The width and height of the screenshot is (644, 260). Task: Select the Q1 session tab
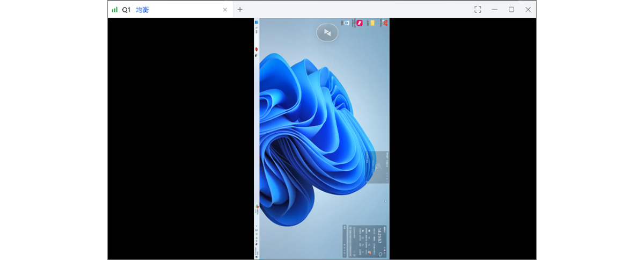tap(127, 10)
